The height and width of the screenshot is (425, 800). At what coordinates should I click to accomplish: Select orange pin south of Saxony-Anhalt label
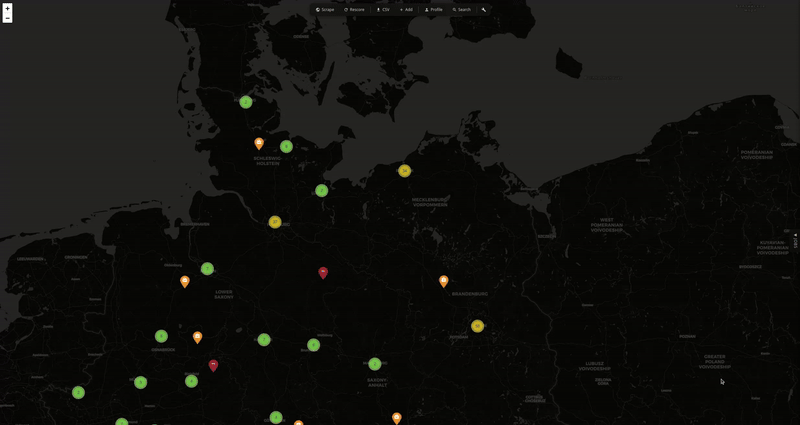tap(396, 418)
